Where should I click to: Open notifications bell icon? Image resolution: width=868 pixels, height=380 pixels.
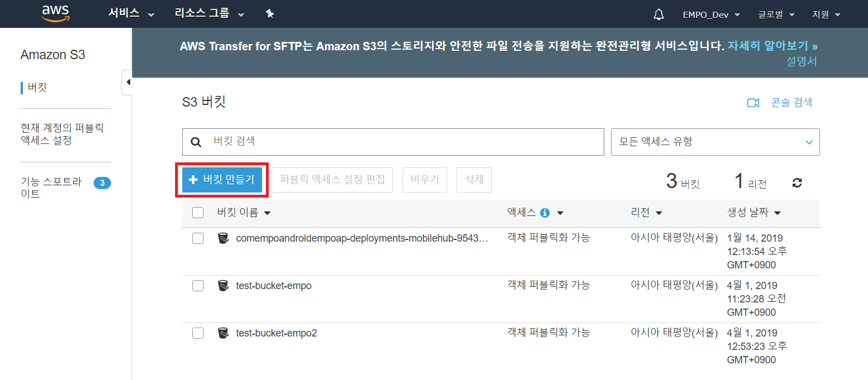coord(658,15)
